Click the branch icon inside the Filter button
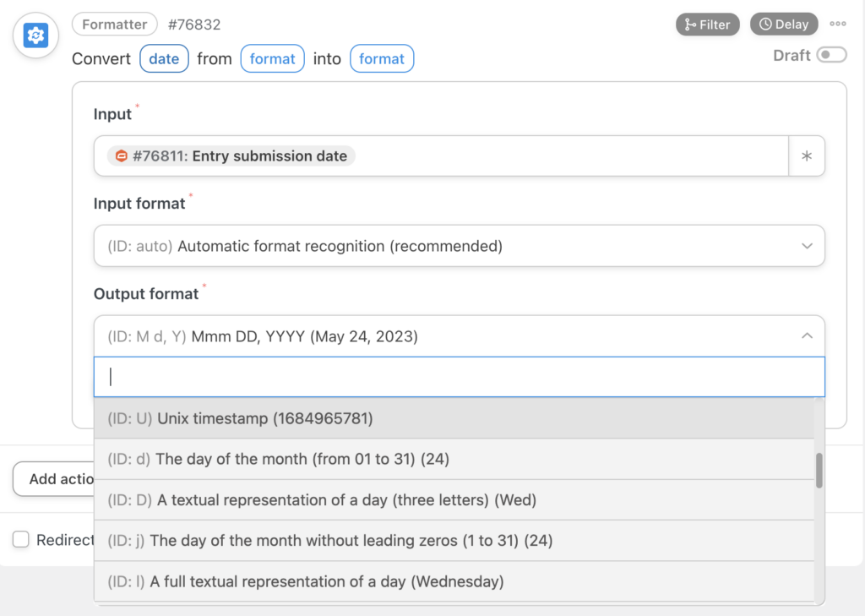The height and width of the screenshot is (616, 865). pyautogui.click(x=688, y=24)
